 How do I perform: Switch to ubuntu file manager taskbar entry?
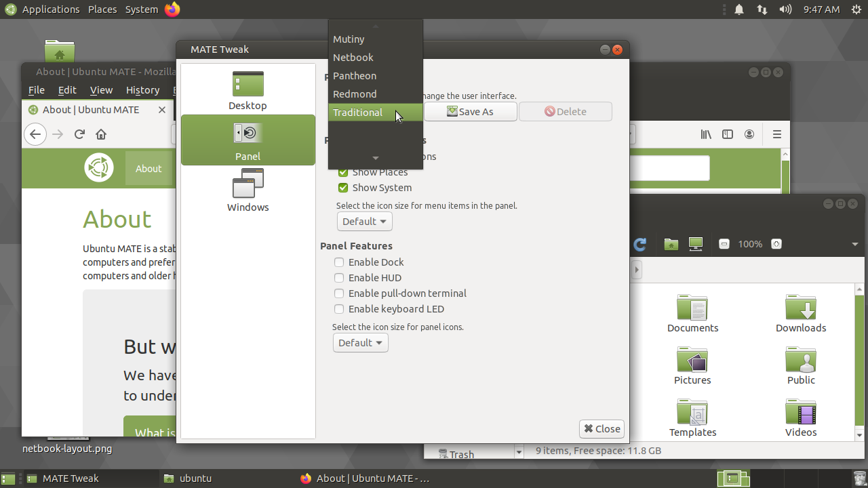coord(226,479)
